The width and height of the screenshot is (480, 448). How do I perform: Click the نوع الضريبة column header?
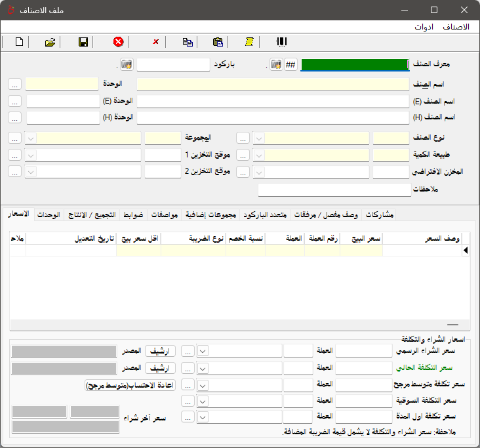[x=193, y=238]
